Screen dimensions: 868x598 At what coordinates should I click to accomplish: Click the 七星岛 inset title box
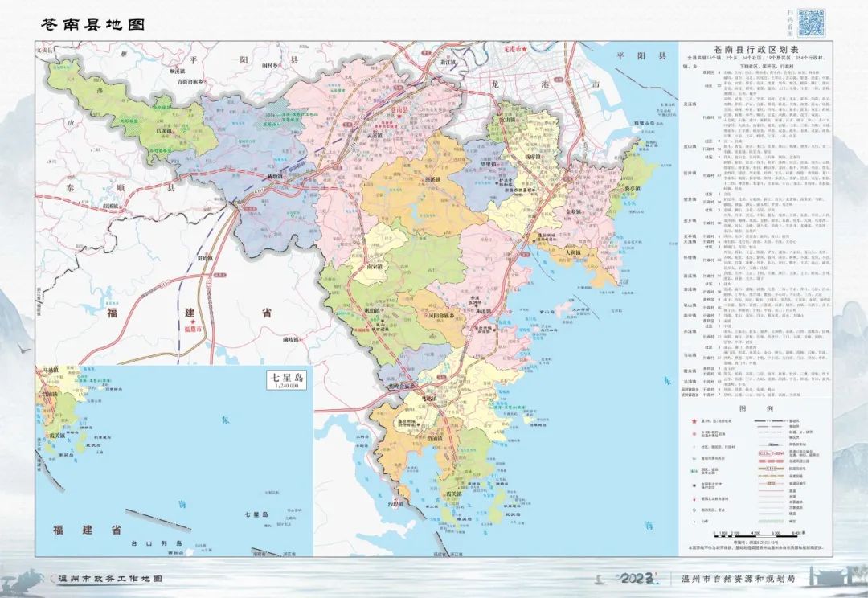(285, 380)
